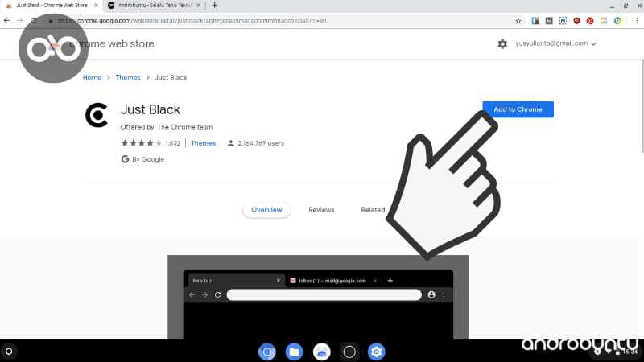This screenshot has height=362, width=644.
Task: Open Settings gear app from the shelf
Action: coord(376,352)
